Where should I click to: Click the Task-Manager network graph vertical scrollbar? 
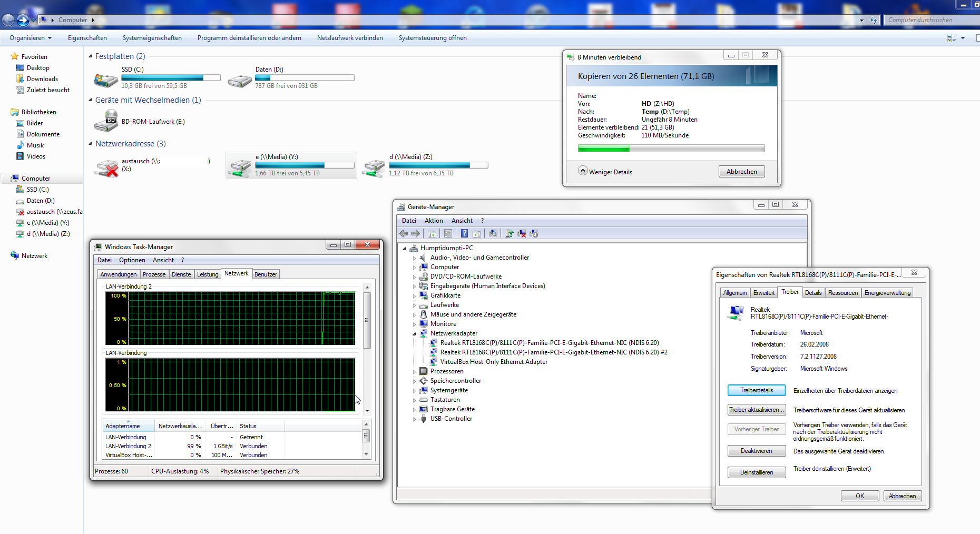tap(367, 349)
